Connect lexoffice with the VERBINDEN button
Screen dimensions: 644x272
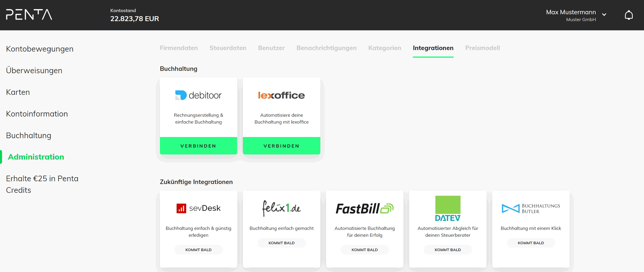281,146
